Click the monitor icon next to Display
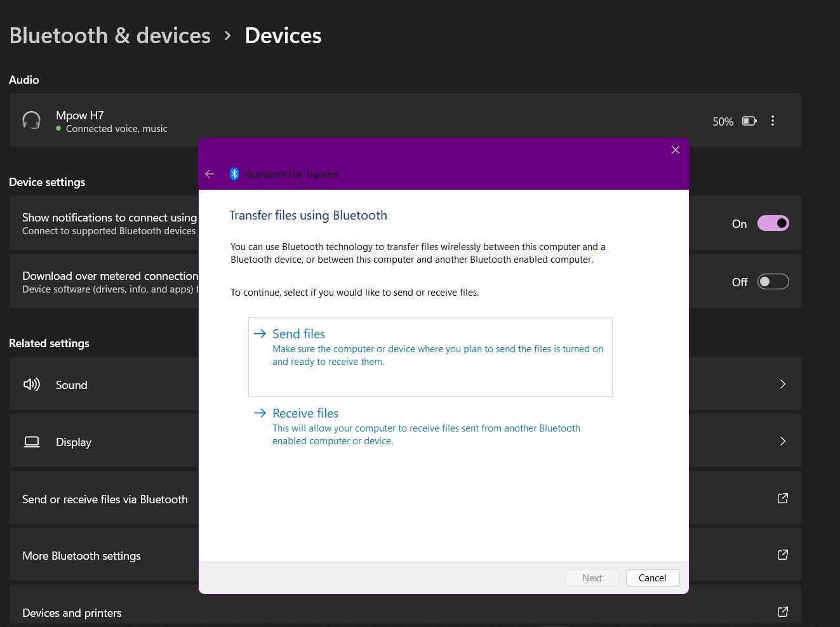This screenshot has height=627, width=840. [31, 442]
